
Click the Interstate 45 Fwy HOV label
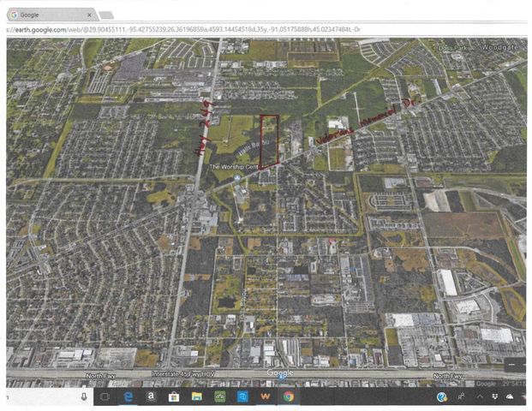click(x=182, y=374)
